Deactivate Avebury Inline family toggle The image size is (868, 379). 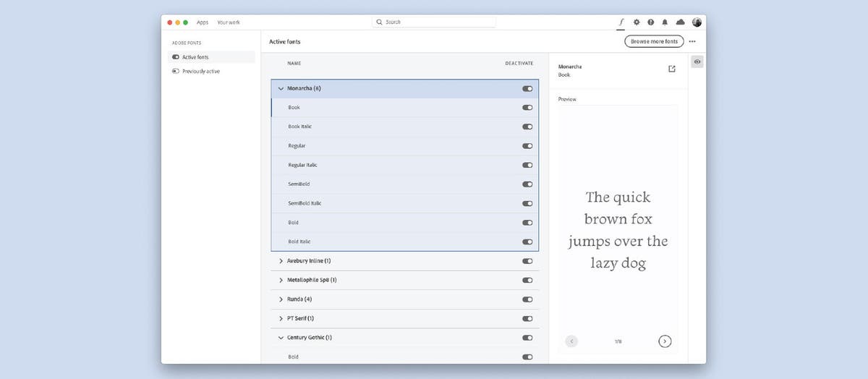pos(527,261)
